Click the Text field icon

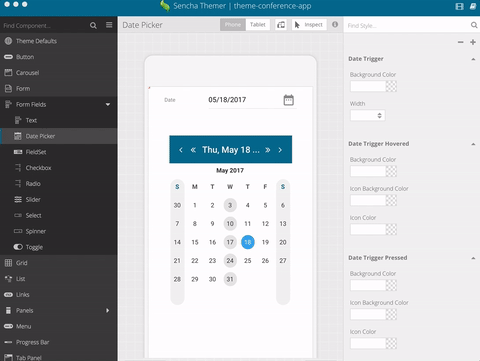[x=18, y=120]
